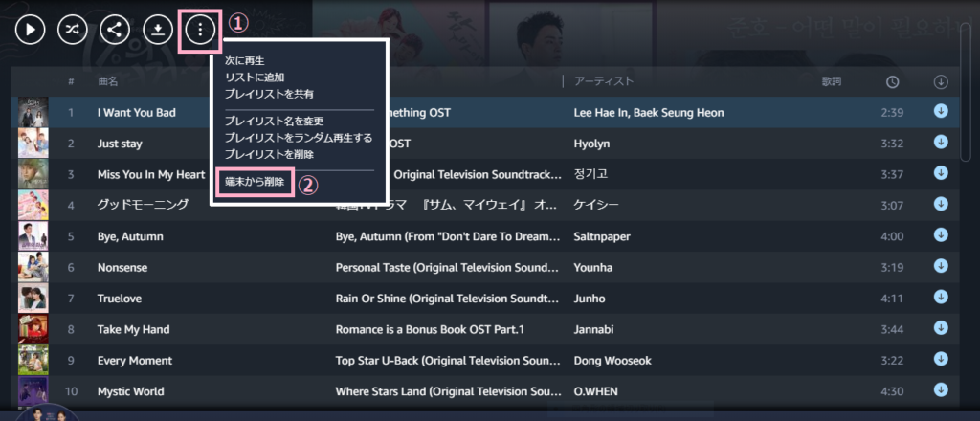Click download icon for I Want You Bad
This screenshot has height=421, width=980.
[x=941, y=111]
